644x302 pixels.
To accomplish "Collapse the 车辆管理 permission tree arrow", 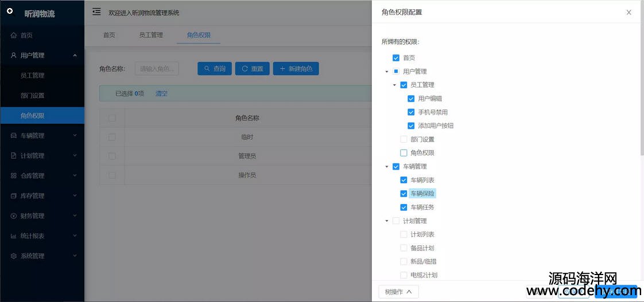I will tap(387, 167).
